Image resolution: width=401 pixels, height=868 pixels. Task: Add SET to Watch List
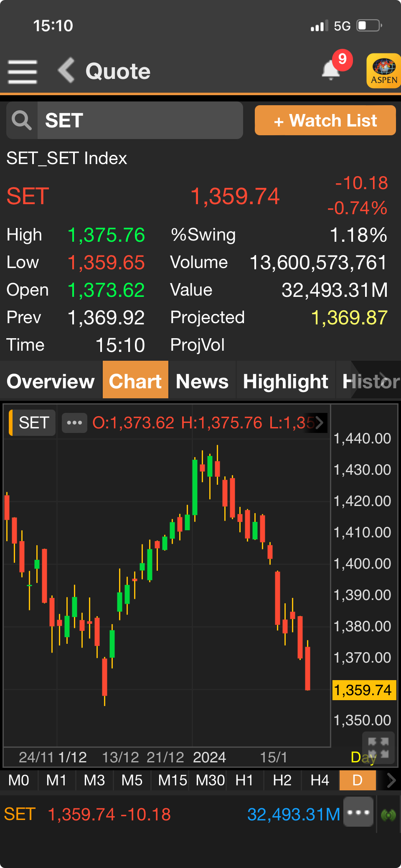tap(325, 121)
